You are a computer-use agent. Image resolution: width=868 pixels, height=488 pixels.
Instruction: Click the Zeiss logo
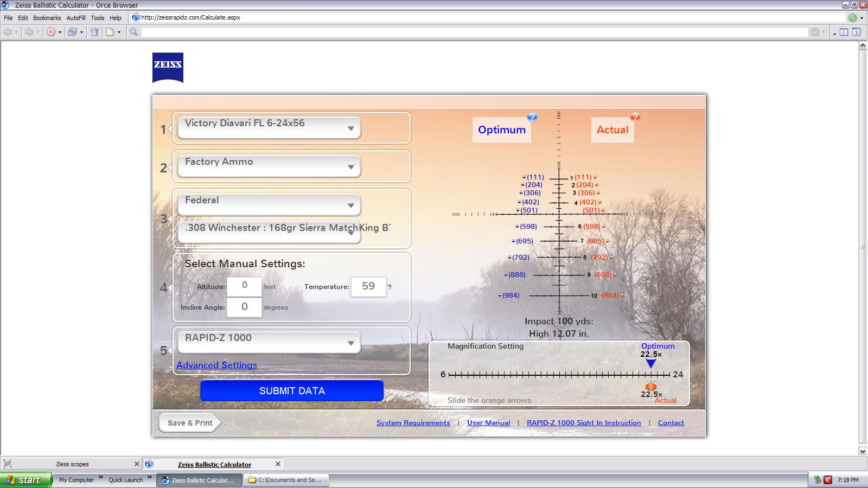pos(168,67)
